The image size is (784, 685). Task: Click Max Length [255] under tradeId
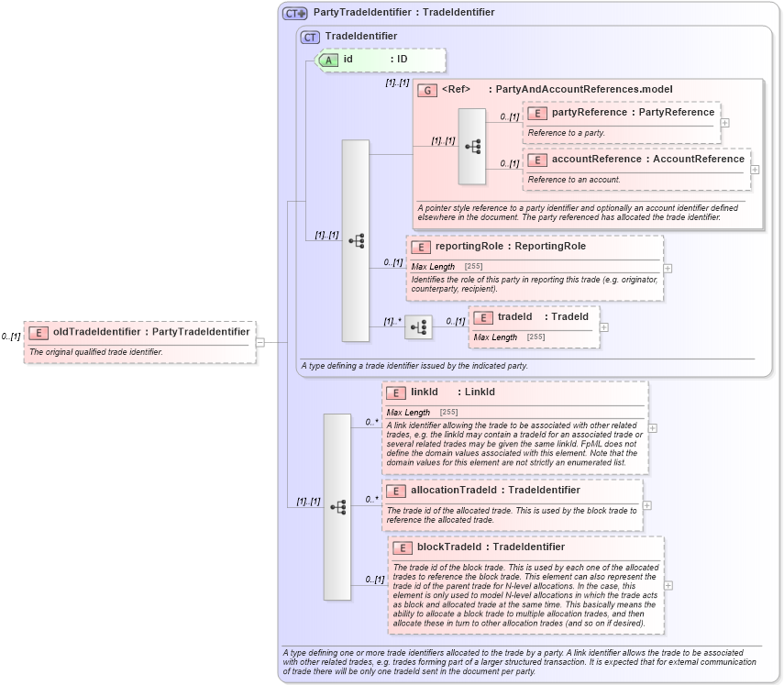click(x=509, y=337)
